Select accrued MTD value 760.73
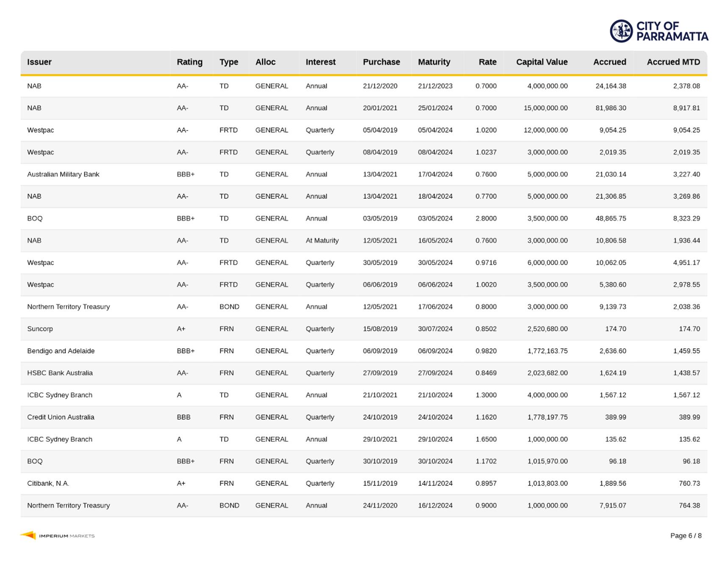The height and width of the screenshot is (563, 728). tap(689, 483)
